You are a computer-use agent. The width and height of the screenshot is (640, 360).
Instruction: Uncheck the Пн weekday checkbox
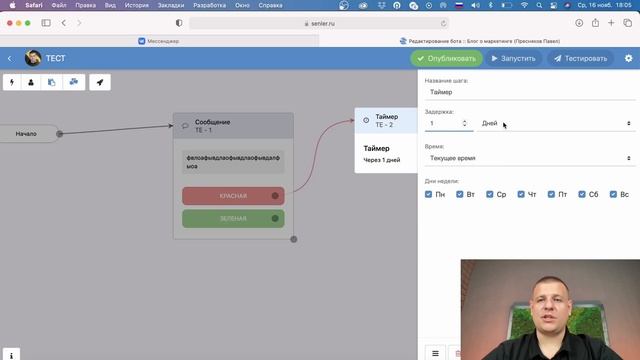[428, 194]
